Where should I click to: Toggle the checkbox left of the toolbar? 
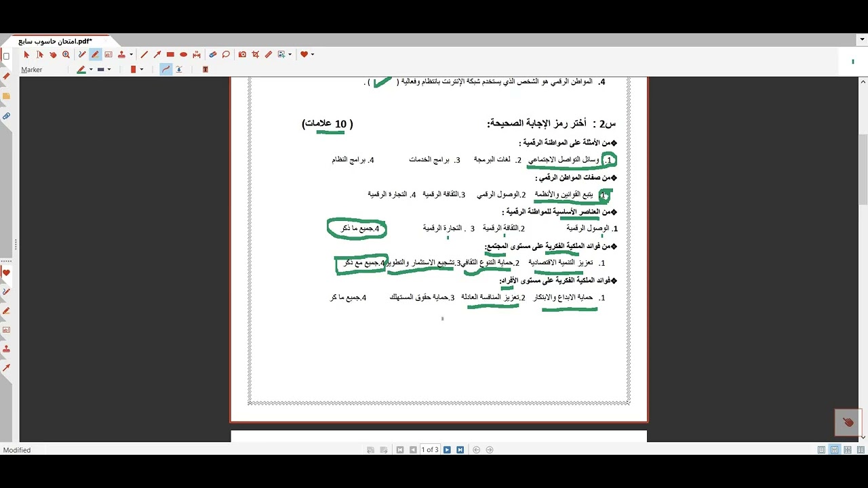[x=6, y=56]
